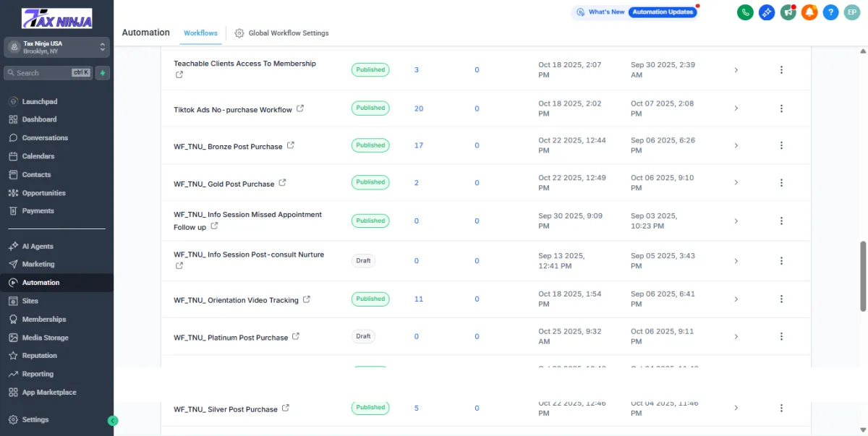Viewport: 868px width, 436px height.
Task: Click the Automation Updates button
Action: pyautogui.click(x=662, y=12)
